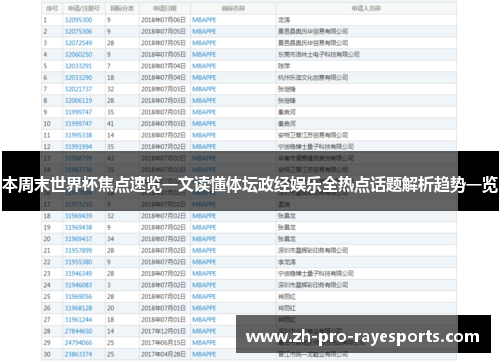Screen dimensions: 500x362
Task: Open registration number 32006119 link
Action: coord(78,100)
